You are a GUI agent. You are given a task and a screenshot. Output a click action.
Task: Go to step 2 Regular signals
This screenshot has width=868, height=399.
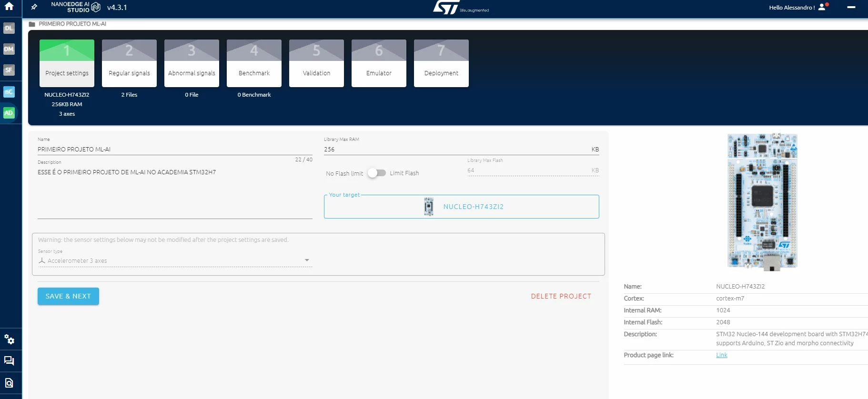(129, 63)
